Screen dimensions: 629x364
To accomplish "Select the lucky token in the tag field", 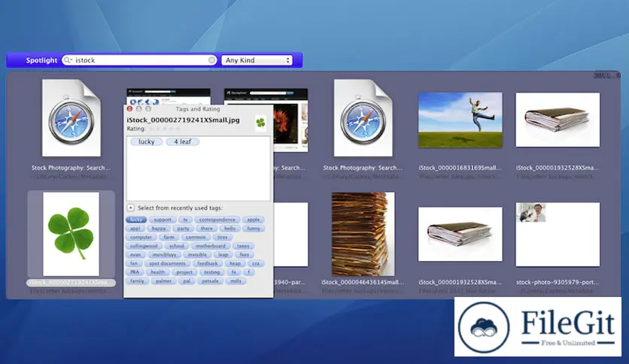I will tap(147, 141).
